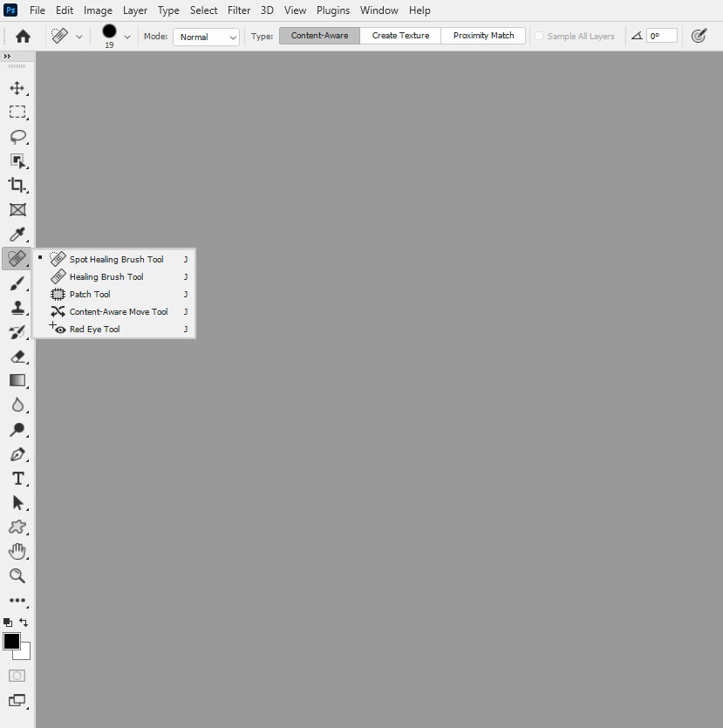
Task: Click the black foreground color swatch
Action: [11, 641]
